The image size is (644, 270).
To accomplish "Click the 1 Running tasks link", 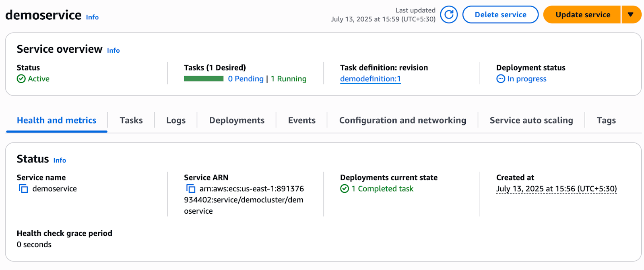I will (x=288, y=79).
